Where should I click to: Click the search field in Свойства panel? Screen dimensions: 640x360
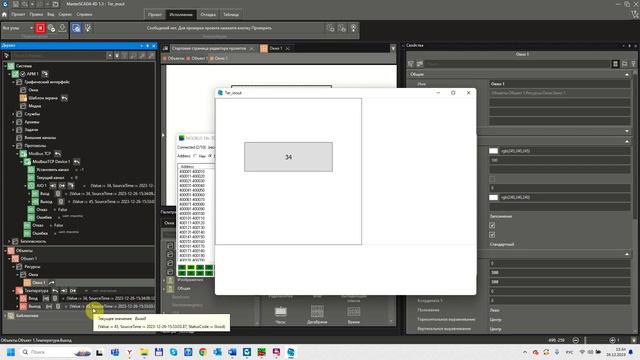517,64
